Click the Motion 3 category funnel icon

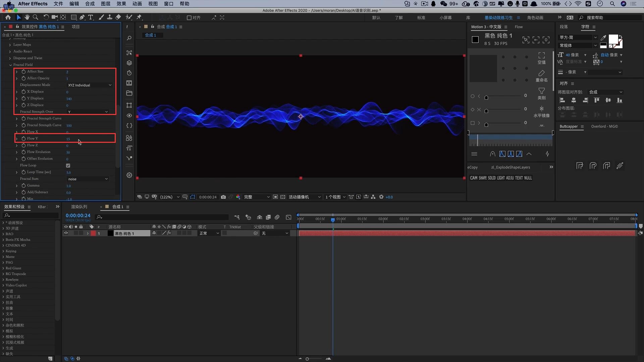click(x=541, y=91)
